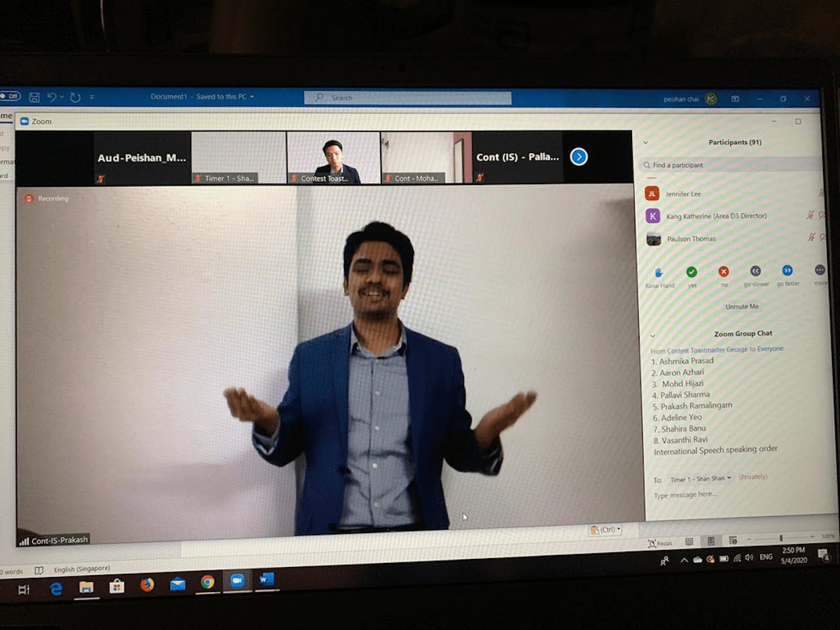Click the Word Search box
This screenshot has height=630, width=840.
click(x=408, y=98)
